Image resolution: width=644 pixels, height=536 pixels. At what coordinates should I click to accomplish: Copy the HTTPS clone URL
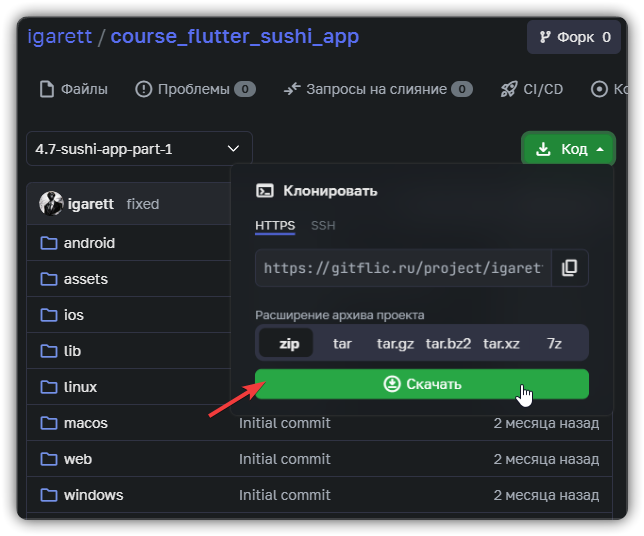pyautogui.click(x=569, y=268)
